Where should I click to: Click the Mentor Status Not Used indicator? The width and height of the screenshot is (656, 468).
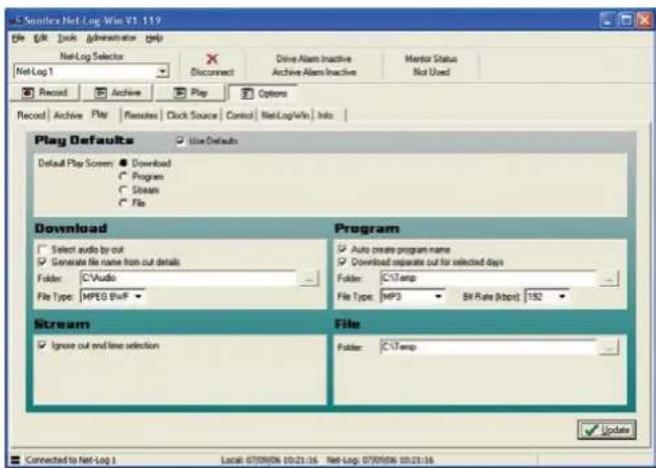coord(431,65)
